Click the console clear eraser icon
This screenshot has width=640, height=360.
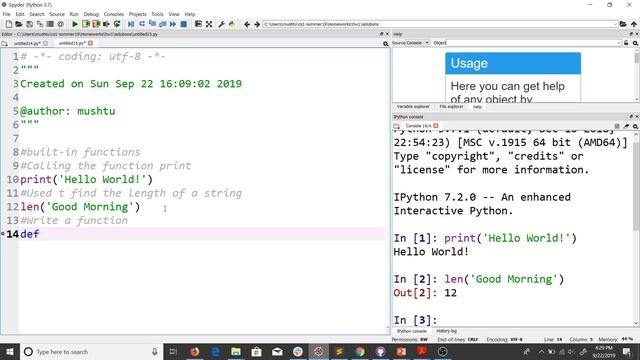pyautogui.click(x=626, y=126)
